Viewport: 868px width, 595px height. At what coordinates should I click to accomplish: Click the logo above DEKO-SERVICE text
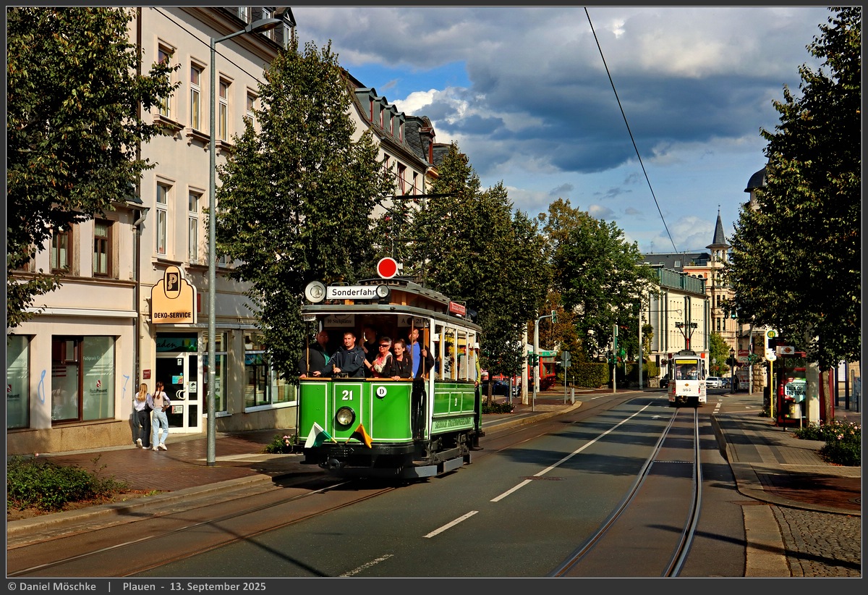pos(172,282)
